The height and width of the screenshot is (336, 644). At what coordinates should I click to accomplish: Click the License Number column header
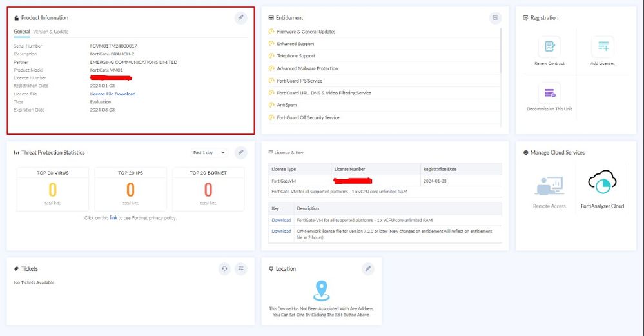coord(376,169)
